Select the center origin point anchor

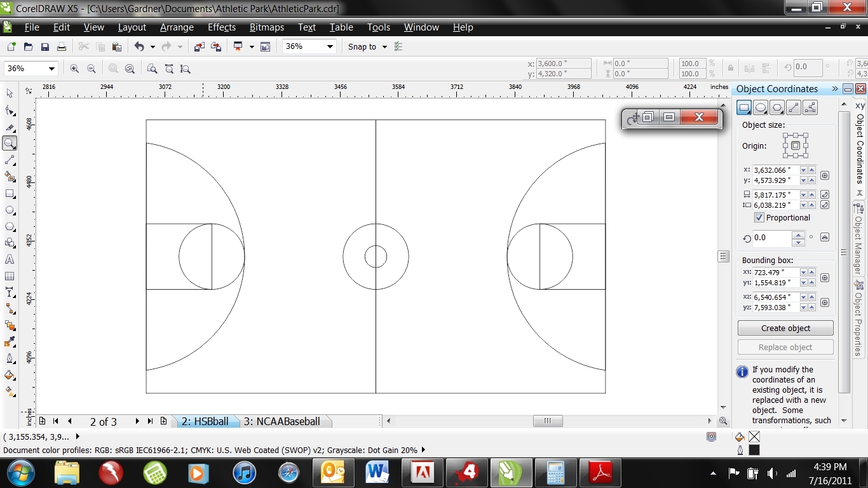(795, 146)
